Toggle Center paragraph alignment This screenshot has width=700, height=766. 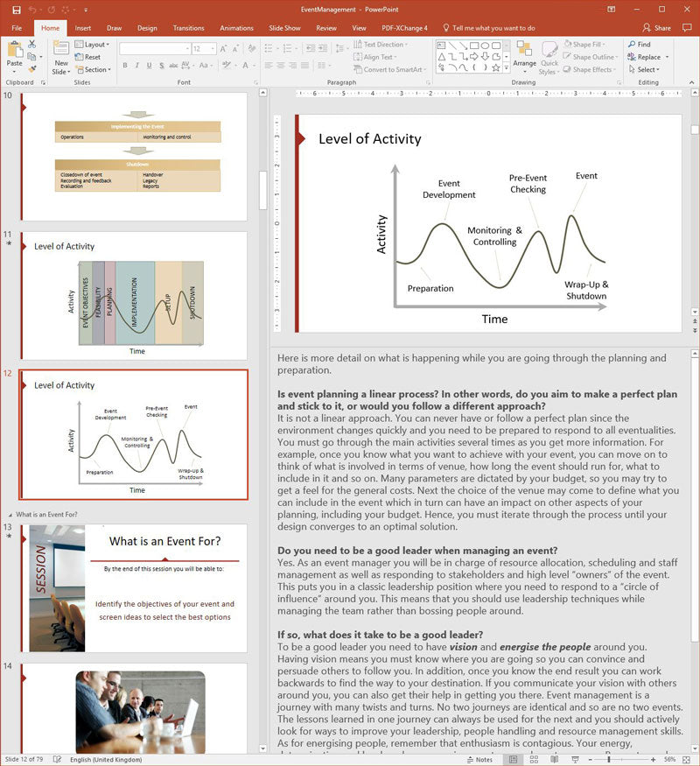click(x=281, y=65)
